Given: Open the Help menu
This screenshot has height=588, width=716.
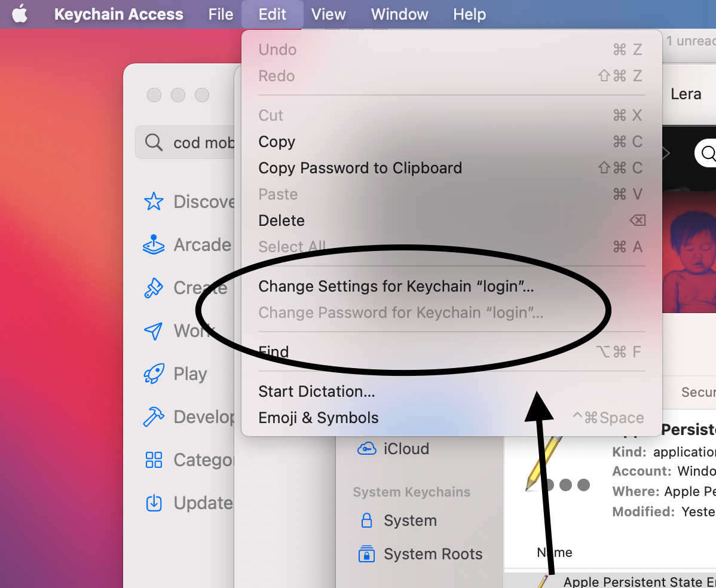Looking at the screenshot, I should pos(469,14).
